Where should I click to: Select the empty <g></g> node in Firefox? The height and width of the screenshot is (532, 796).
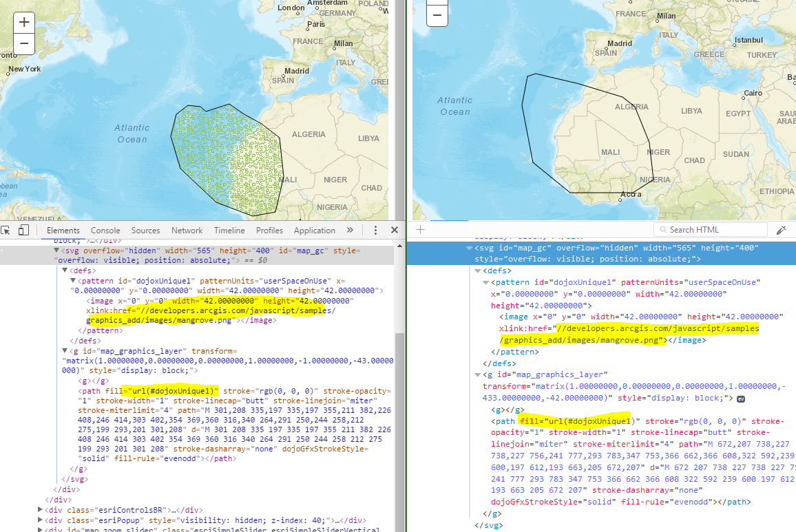click(x=507, y=409)
